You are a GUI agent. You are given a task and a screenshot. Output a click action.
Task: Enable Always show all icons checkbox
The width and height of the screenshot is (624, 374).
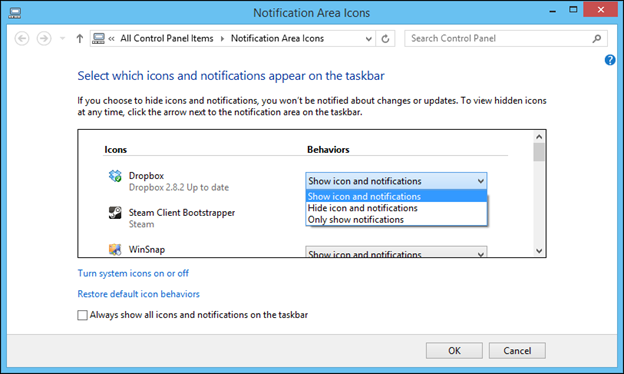[x=82, y=315]
